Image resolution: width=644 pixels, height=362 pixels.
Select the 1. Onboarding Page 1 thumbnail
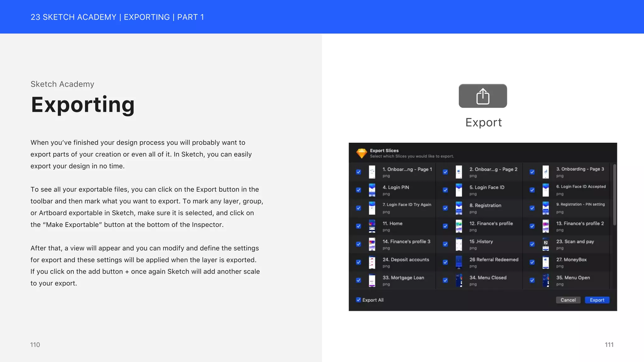coord(372,172)
